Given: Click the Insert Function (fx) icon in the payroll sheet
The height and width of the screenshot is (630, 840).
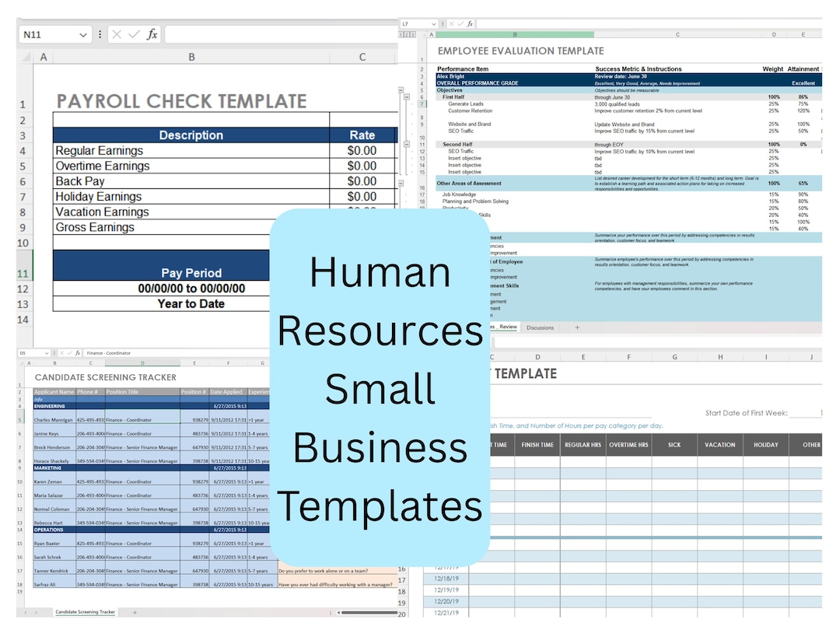Looking at the screenshot, I should [151, 34].
